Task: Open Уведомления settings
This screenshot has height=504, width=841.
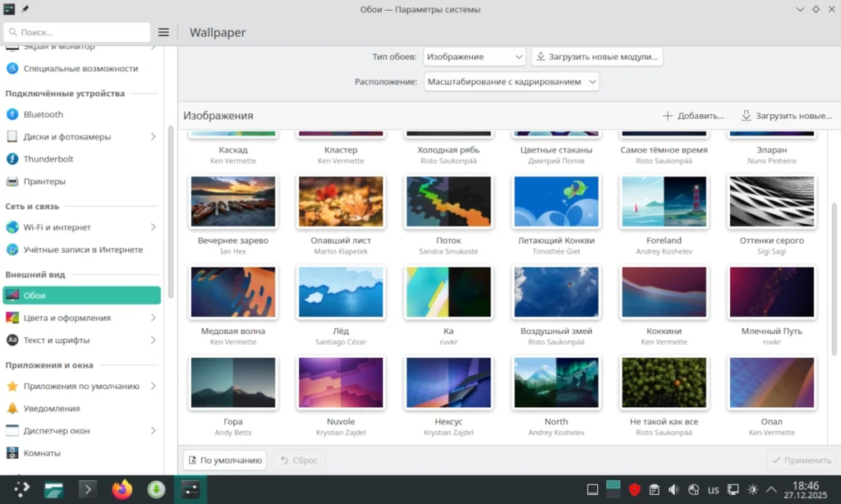Action: pos(81,409)
